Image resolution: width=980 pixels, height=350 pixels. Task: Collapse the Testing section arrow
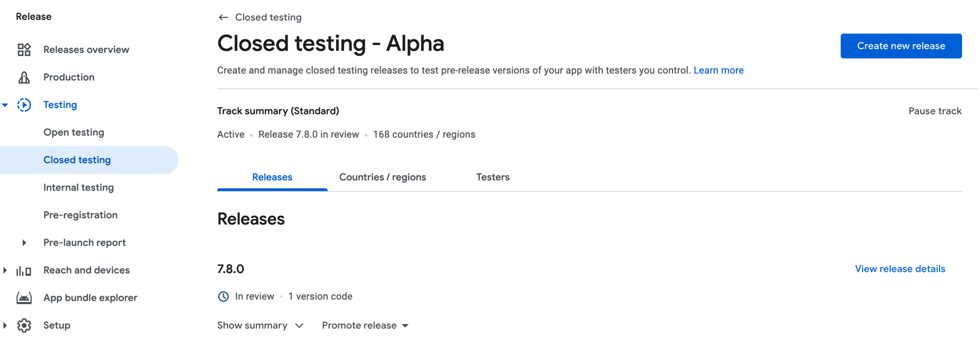tap(5, 105)
